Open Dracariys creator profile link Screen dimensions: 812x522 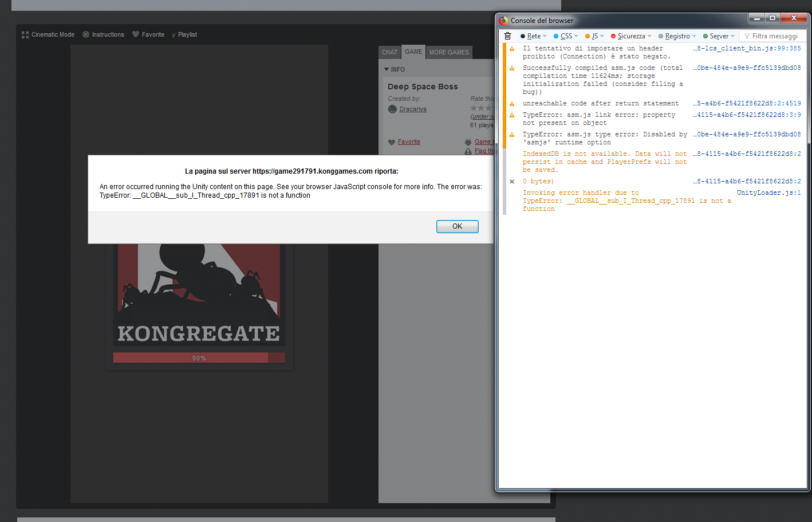413,109
